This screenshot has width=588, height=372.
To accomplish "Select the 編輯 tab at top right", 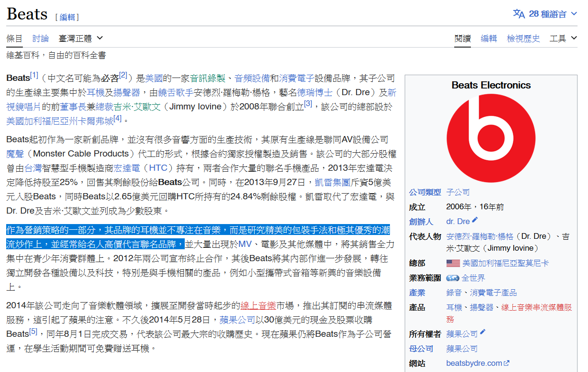I will [x=488, y=39].
